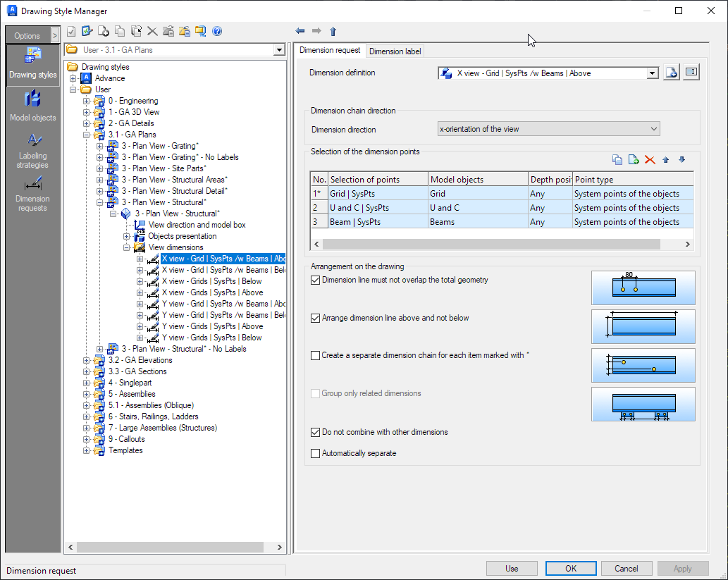Open the Dimension definition dropdown
Viewport: 728px width, 580px height.
point(653,73)
